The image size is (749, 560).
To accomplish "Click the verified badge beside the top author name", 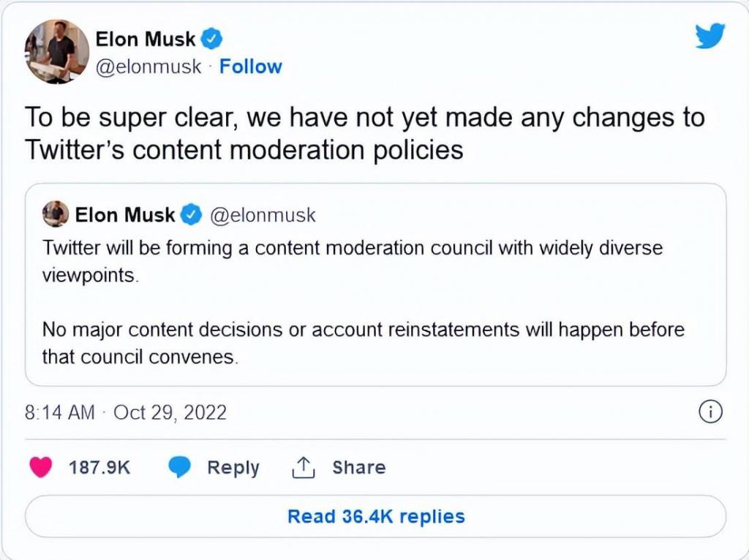I will (x=212, y=37).
